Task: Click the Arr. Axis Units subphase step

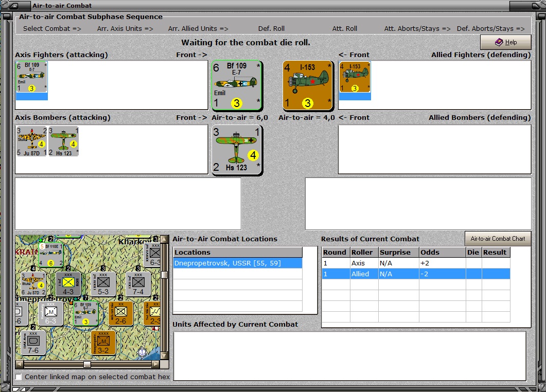Action: click(125, 28)
